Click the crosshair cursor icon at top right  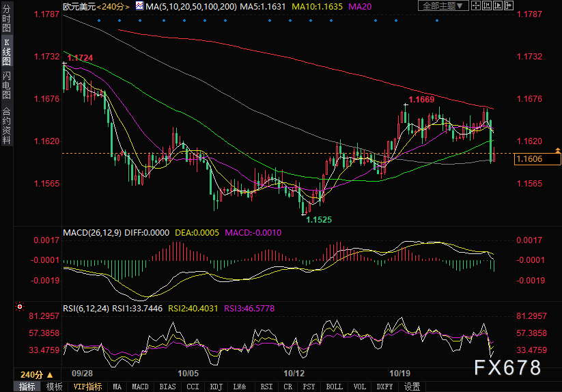476,5
